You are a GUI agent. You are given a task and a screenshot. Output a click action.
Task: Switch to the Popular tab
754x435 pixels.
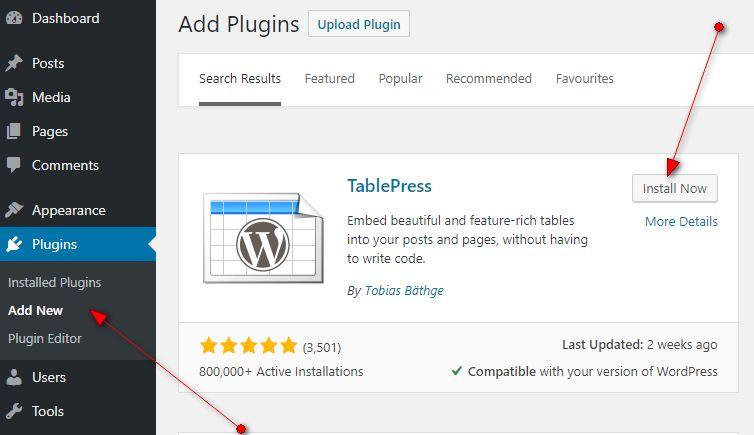pos(400,78)
